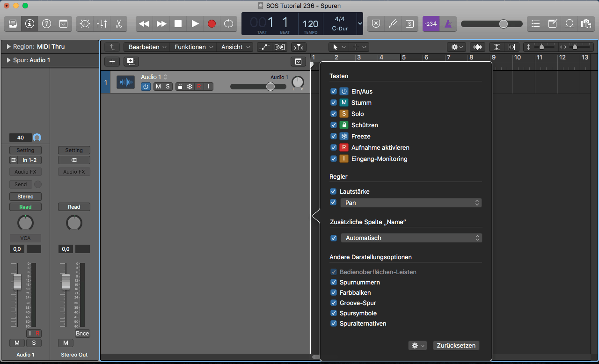This screenshot has width=599, height=364.
Task: Open the Ansicht menu in the track area
Action: (x=232, y=47)
